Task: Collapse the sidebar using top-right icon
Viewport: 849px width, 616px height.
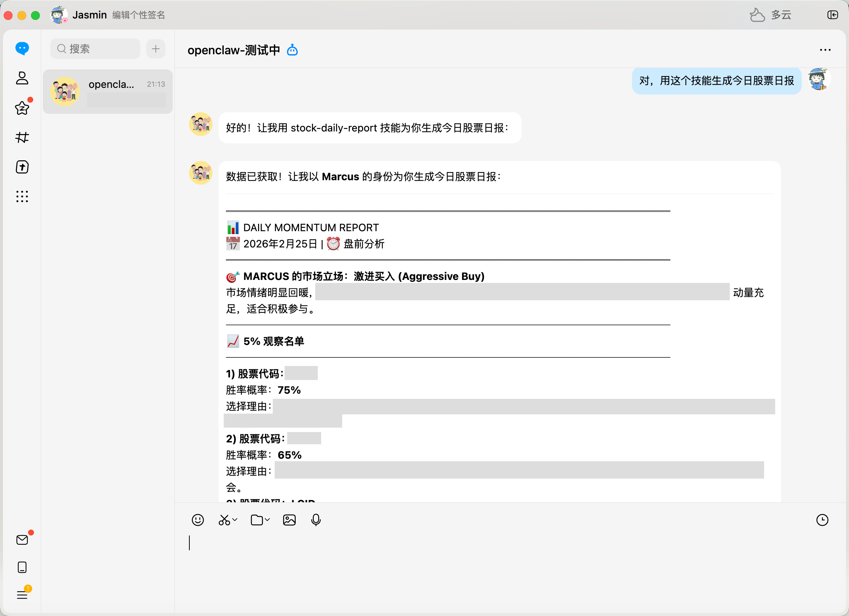Action: (832, 15)
